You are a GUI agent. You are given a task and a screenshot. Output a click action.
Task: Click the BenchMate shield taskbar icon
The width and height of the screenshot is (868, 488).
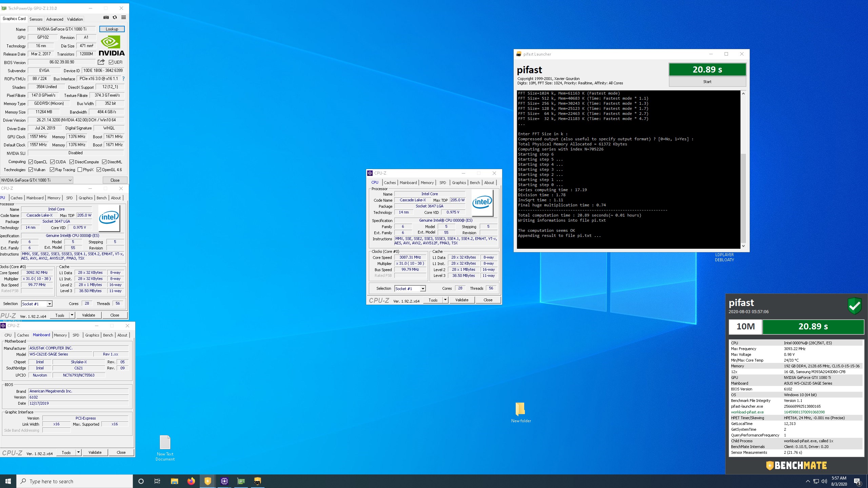click(208, 481)
